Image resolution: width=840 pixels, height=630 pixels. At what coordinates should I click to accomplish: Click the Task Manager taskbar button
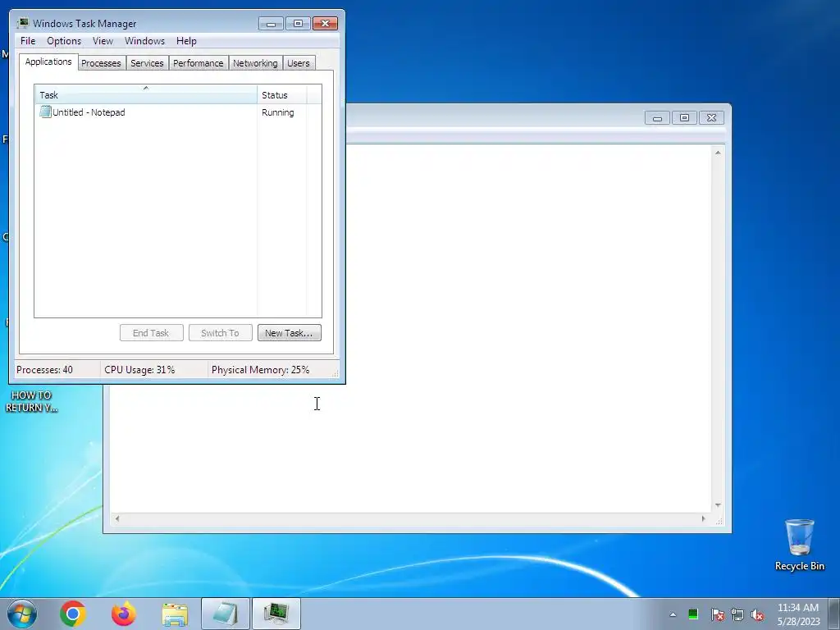click(276, 614)
